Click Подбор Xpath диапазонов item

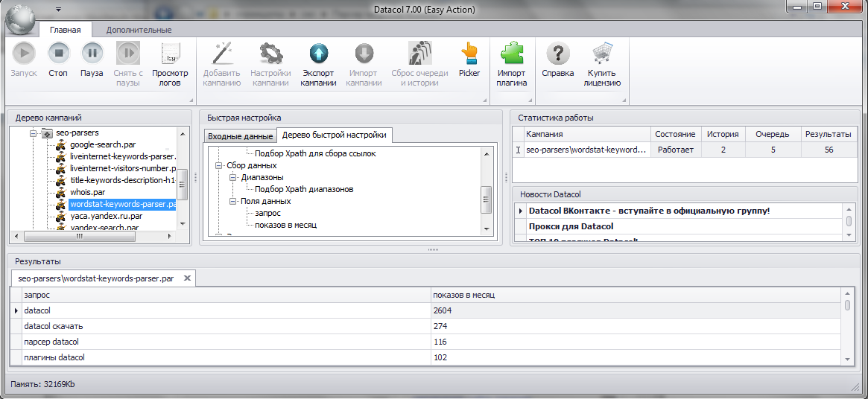point(304,189)
